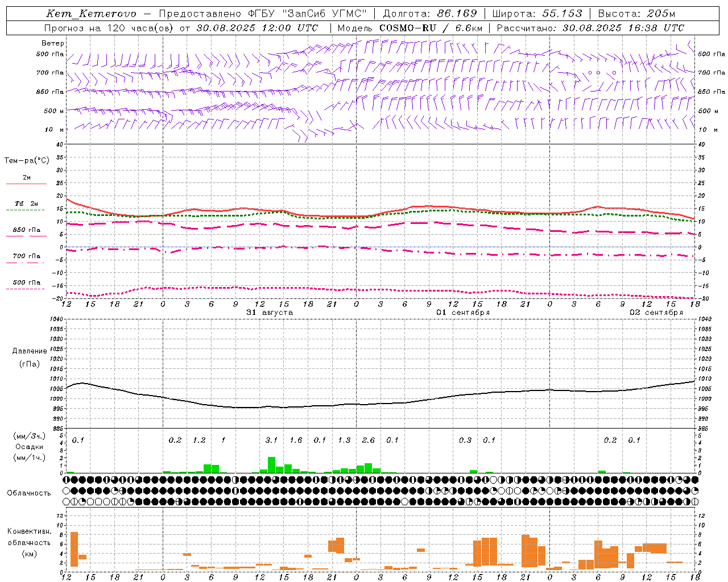Screen dimensions: 728x582
Task: Click the 'Конвективн.' convective cloud label
Action: 30,531
